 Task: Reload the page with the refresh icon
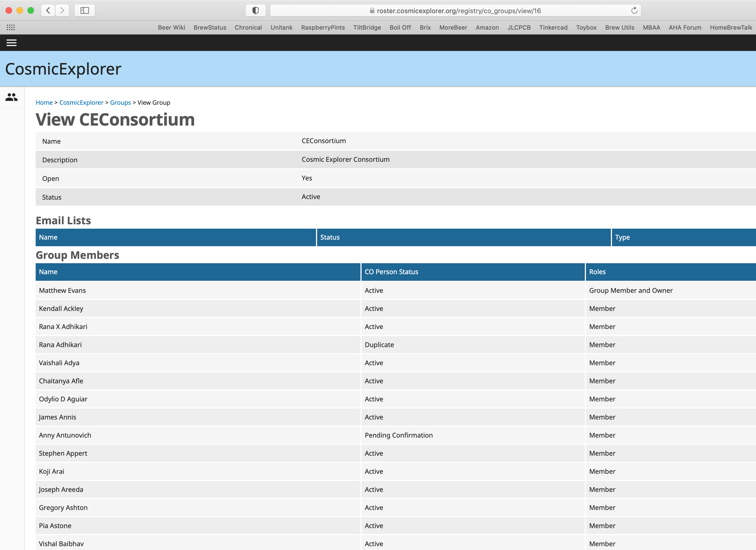634,10
